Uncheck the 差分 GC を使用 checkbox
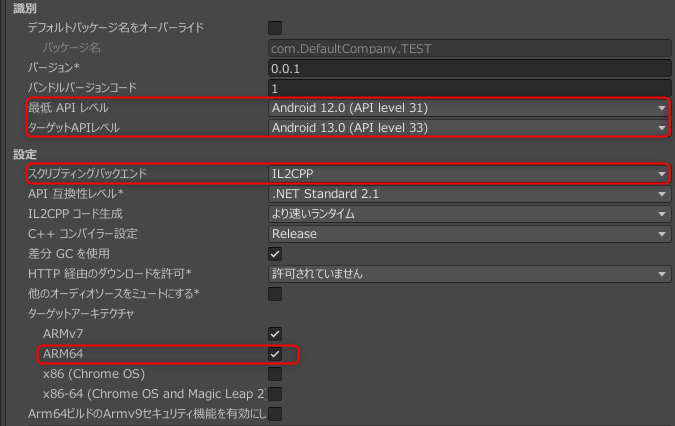Viewport: 675px width, 426px height. pyautogui.click(x=275, y=254)
